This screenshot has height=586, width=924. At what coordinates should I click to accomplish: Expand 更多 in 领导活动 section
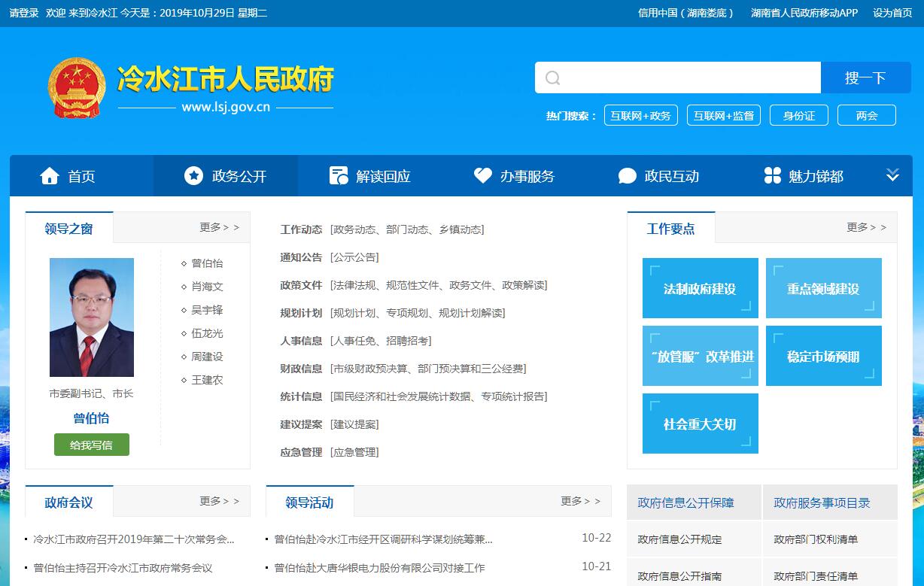[x=580, y=501]
